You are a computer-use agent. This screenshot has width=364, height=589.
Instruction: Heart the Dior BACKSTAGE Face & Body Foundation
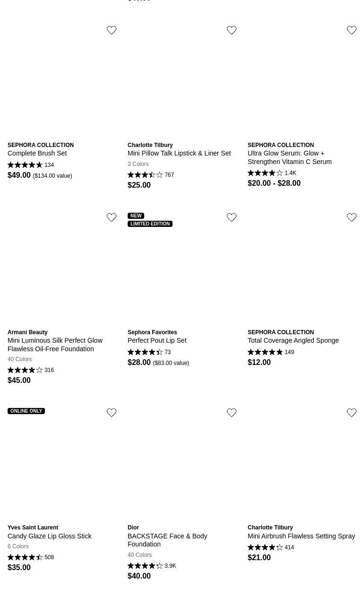tap(232, 413)
